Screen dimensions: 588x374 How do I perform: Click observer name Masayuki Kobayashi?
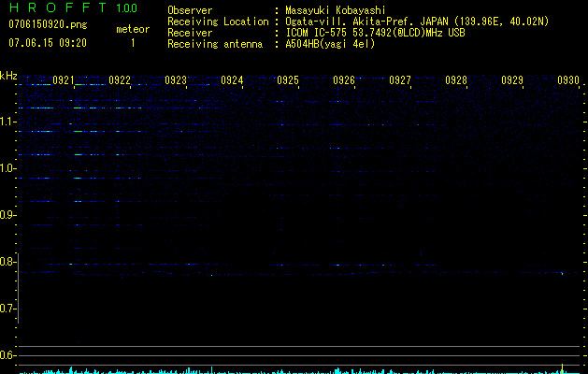[336, 10]
